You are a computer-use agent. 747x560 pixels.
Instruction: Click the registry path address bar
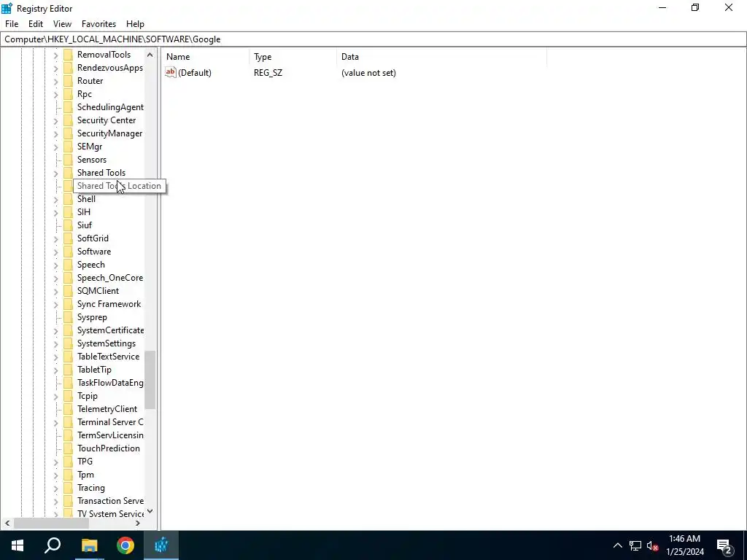pos(373,39)
